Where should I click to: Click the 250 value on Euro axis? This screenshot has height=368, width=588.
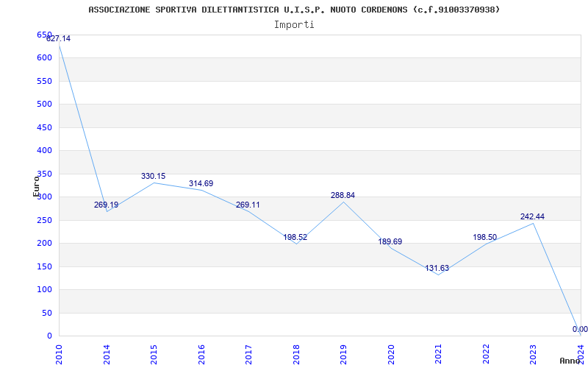point(44,220)
